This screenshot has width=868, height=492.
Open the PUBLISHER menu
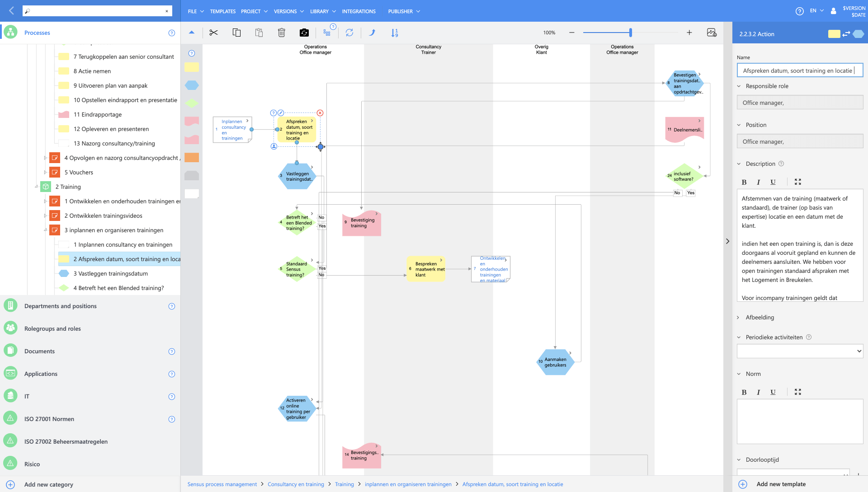click(x=404, y=11)
